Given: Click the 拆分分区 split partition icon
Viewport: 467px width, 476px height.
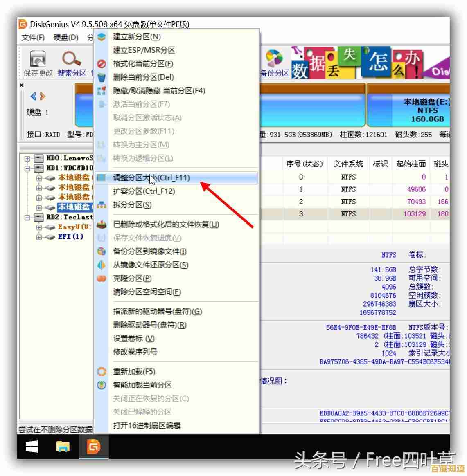Looking at the screenshot, I should coord(102,205).
